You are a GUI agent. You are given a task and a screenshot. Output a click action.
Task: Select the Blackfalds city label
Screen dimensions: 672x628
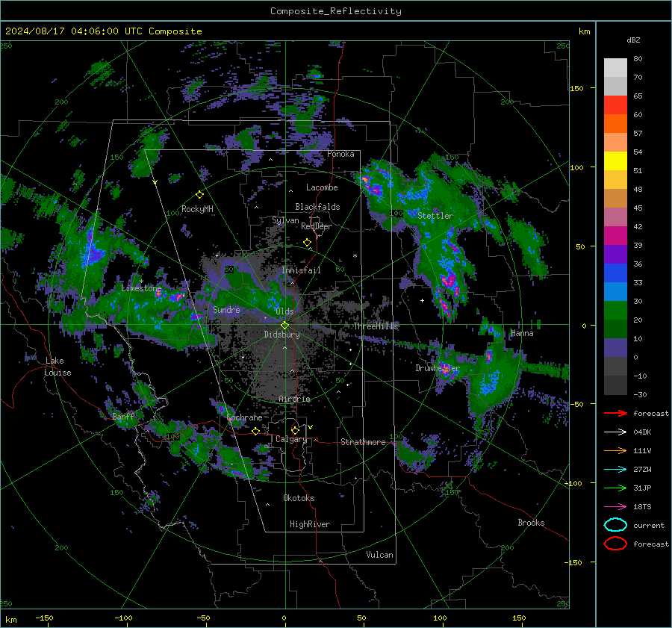point(317,207)
